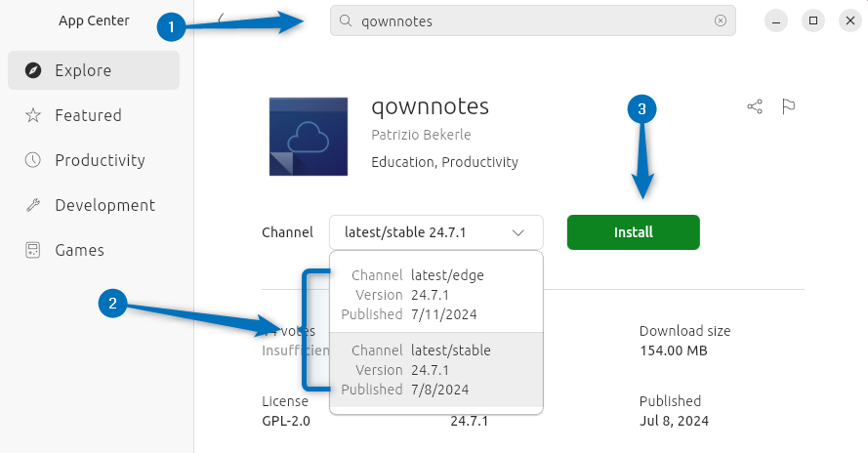Click the edge Published date 7/11/2024
Viewport: 868px width, 453px height.
tap(444, 314)
